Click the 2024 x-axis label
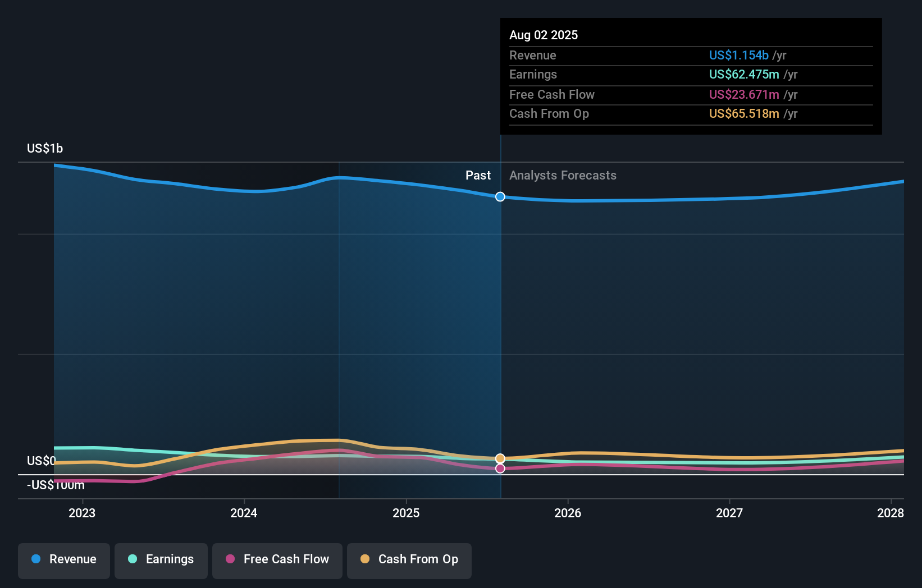The image size is (922, 588). pos(244,513)
